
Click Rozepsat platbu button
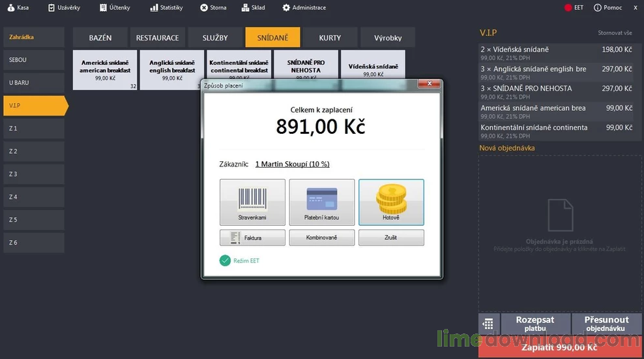point(535,324)
